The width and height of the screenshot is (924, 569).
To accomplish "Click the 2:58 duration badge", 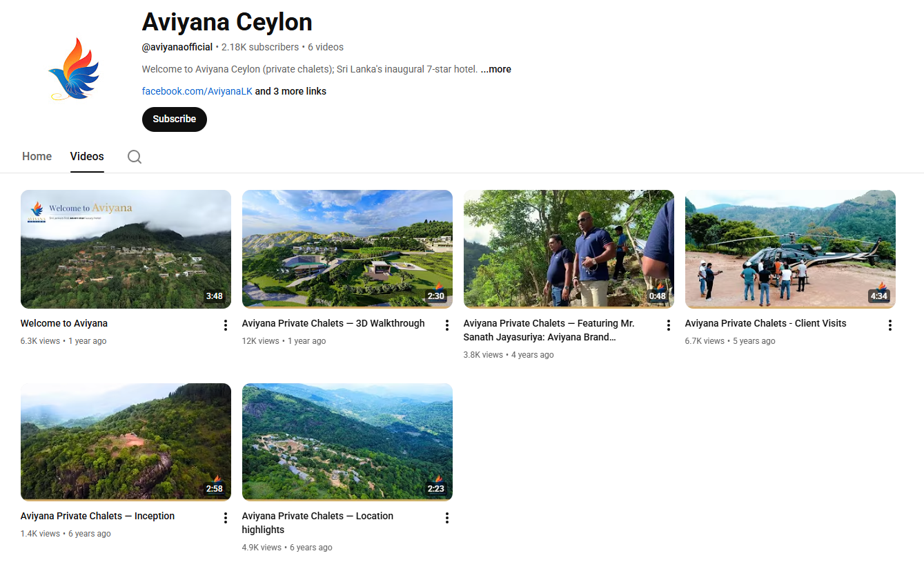I will (x=214, y=489).
